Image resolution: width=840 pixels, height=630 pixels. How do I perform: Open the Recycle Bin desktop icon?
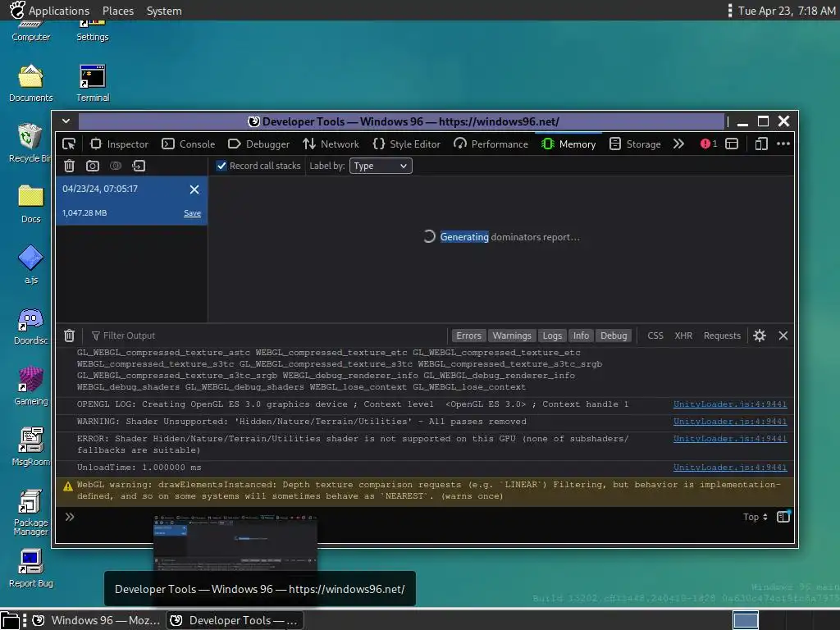30,143
